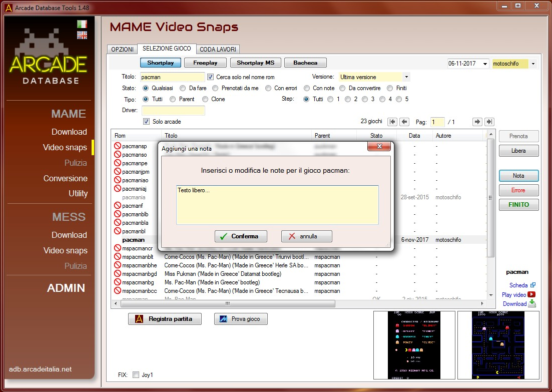This screenshot has width=552, height=392.
Task: Click the Libera button
Action: pyautogui.click(x=518, y=151)
